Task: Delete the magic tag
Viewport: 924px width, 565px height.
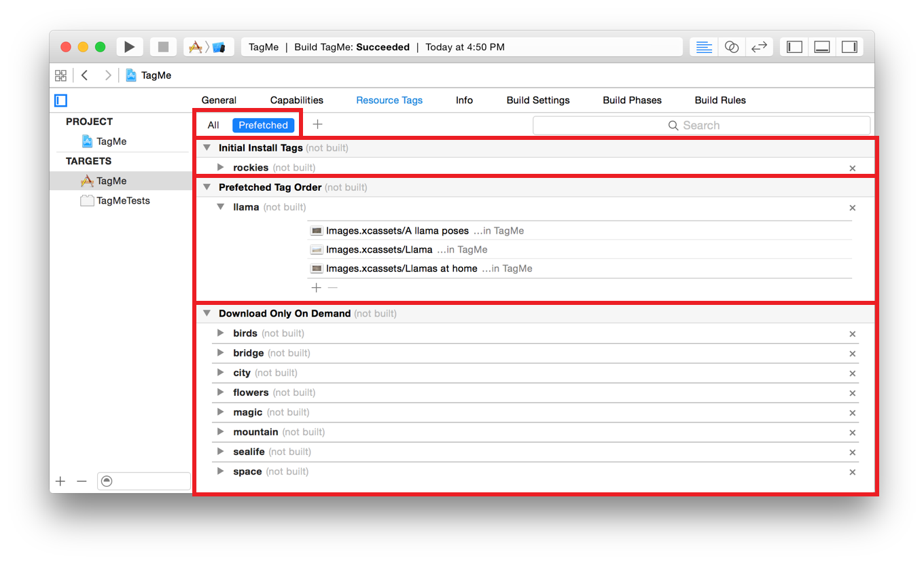Action: (852, 413)
